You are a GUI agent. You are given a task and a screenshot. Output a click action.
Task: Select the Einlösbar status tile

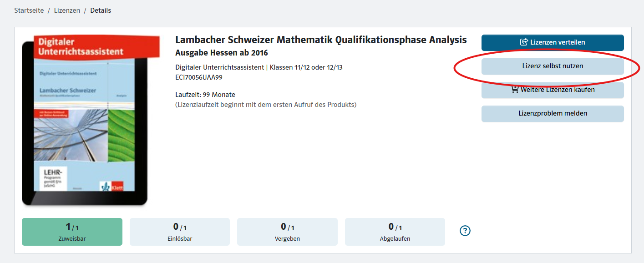click(x=179, y=232)
